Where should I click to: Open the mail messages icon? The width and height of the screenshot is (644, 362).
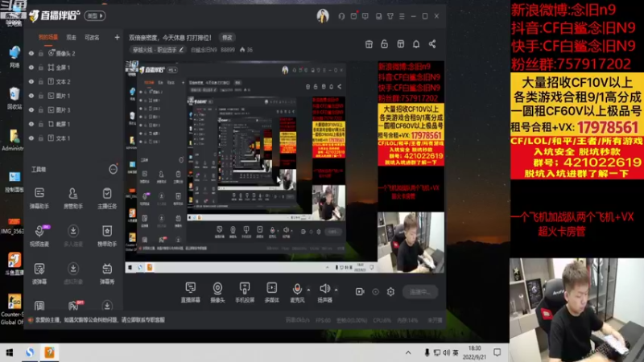pyautogui.click(x=353, y=16)
